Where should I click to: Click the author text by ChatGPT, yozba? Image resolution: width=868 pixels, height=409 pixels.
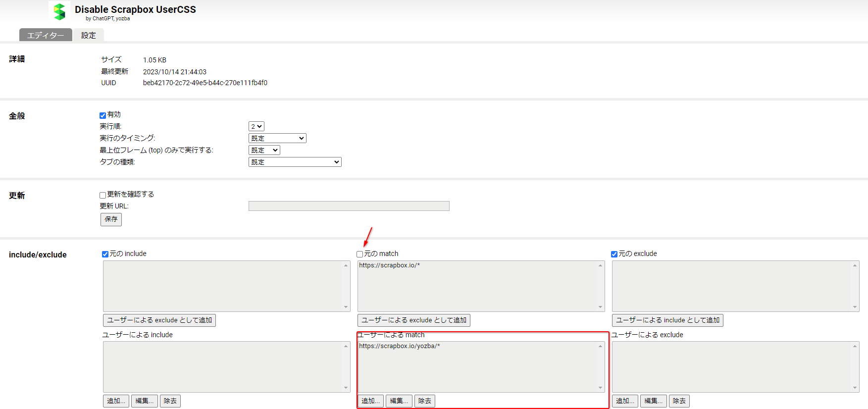[108, 19]
